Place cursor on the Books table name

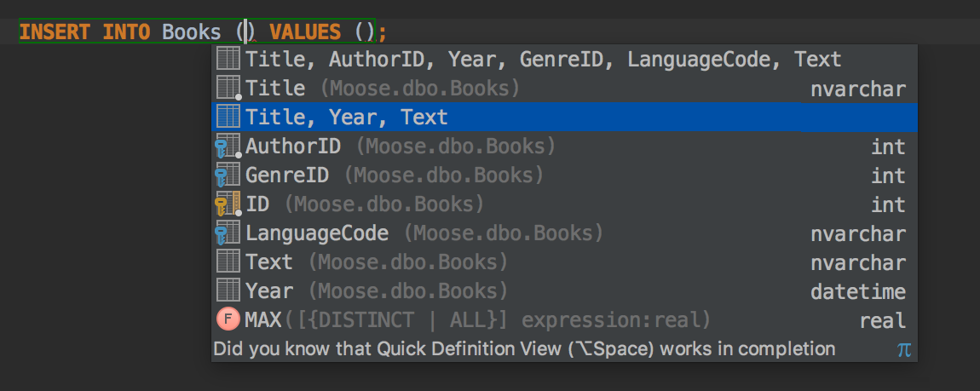(191, 32)
